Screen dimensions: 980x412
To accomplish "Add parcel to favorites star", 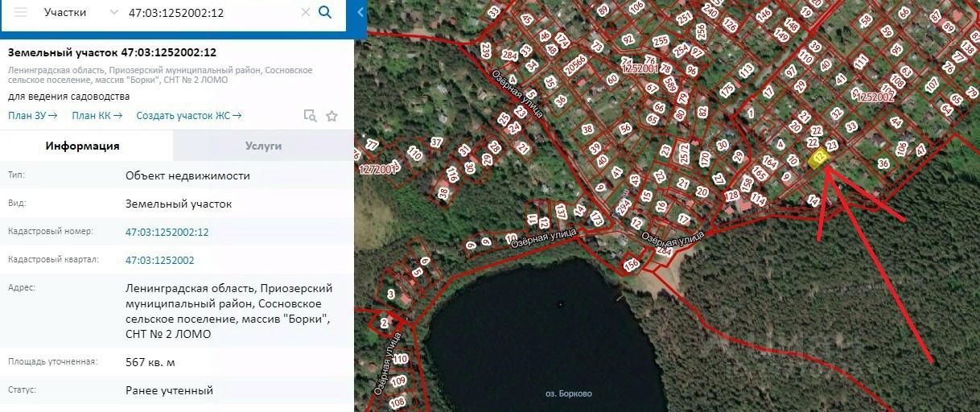I will [331, 116].
